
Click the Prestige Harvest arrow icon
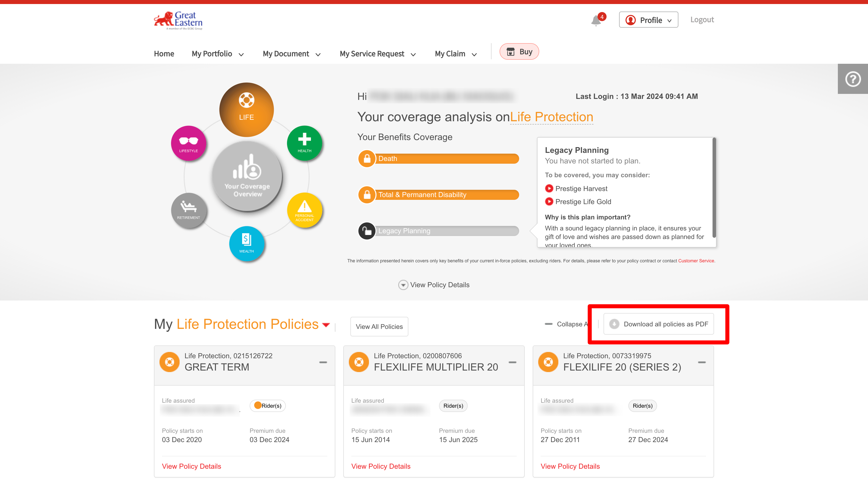(x=549, y=188)
